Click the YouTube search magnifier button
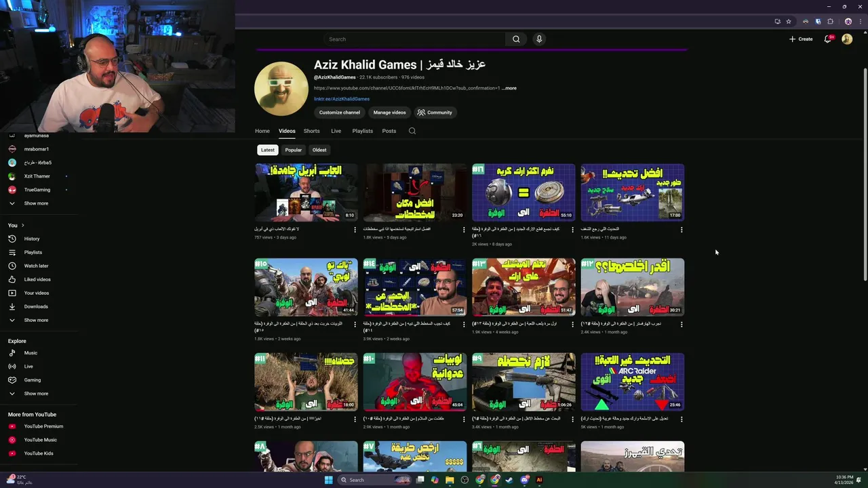 click(x=516, y=39)
